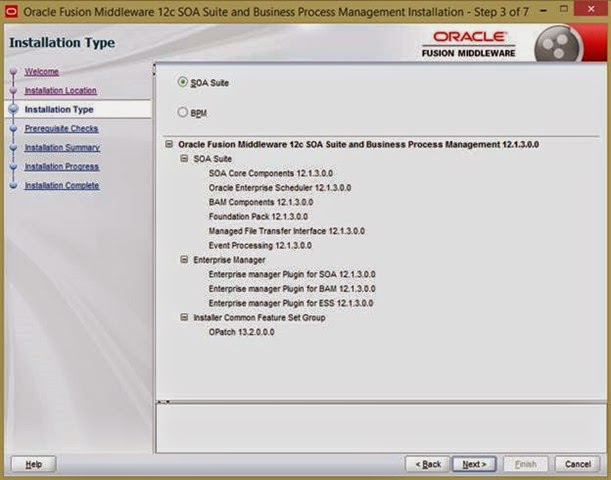This screenshot has height=480, width=611.
Task: Select SOA Core Components 12.1.3.0.0 row
Action: [270, 173]
